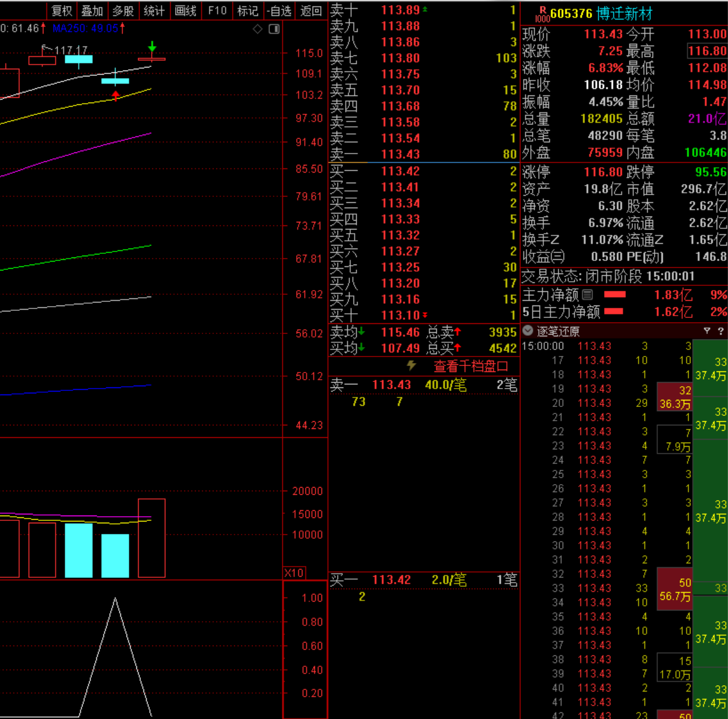The height and width of the screenshot is (719, 728).
Task: Toggle the side panel layout icon
Action: coord(274,29)
